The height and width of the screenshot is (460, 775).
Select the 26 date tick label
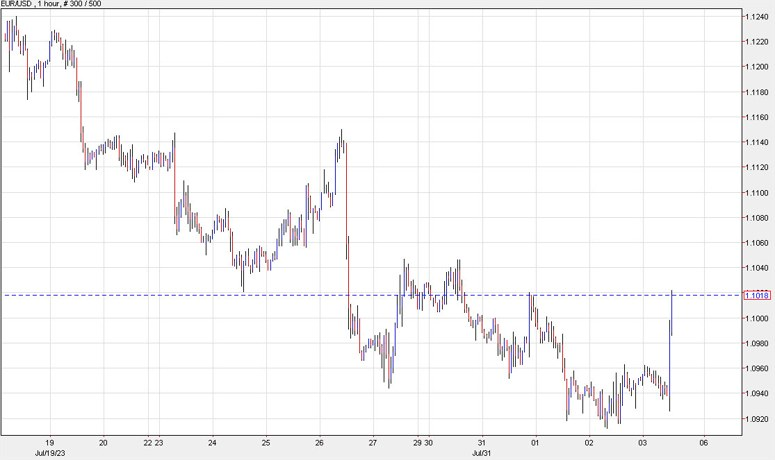(319, 441)
